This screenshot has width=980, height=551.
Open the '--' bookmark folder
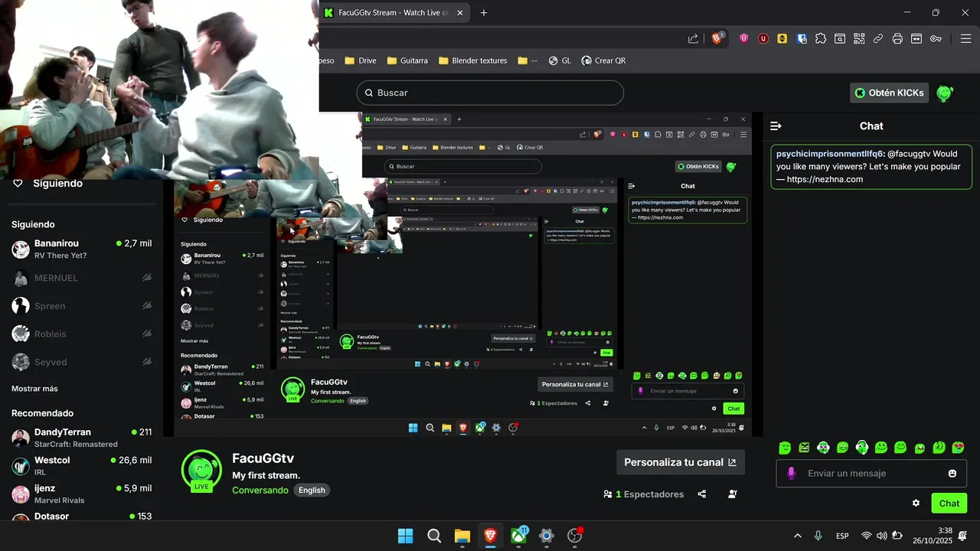528,60
